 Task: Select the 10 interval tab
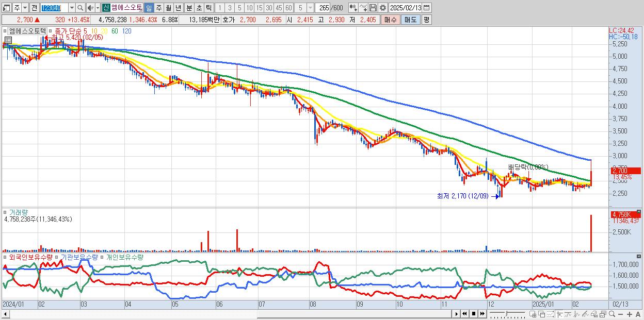click(x=249, y=8)
